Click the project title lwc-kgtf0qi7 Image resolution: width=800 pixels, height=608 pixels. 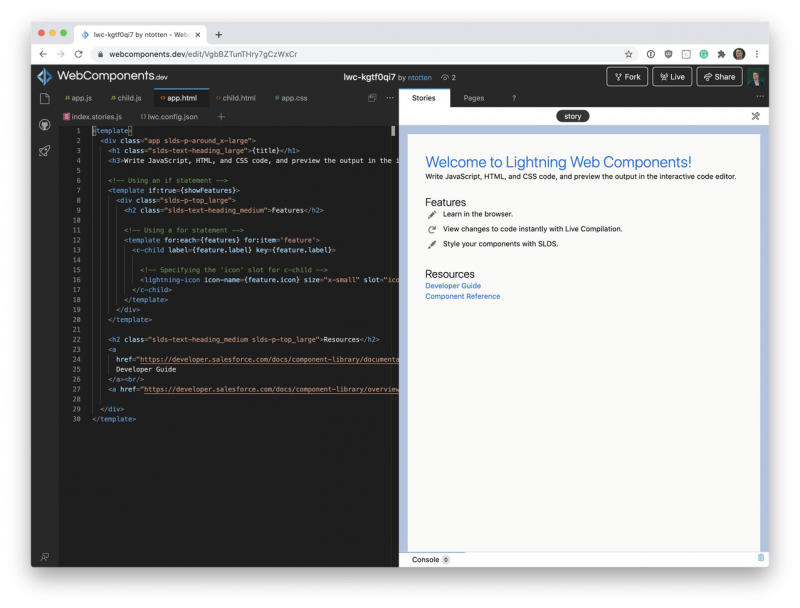tap(369, 77)
